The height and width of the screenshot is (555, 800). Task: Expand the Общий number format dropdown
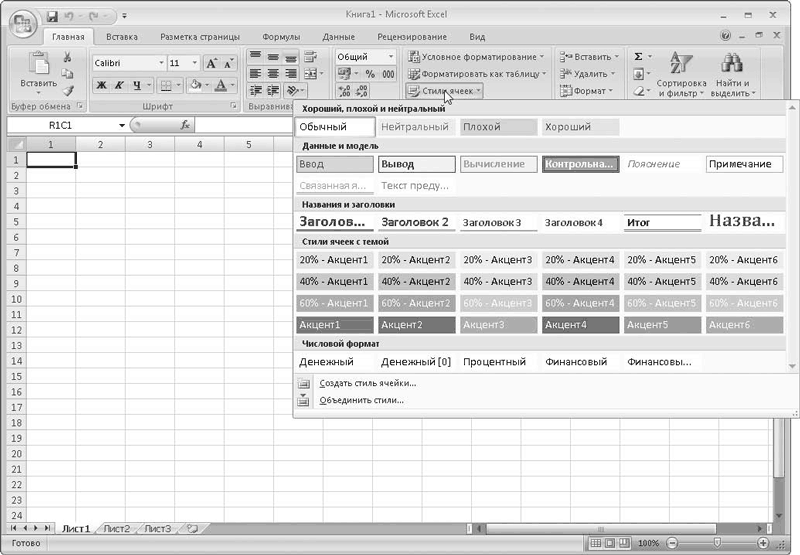tap(391, 57)
